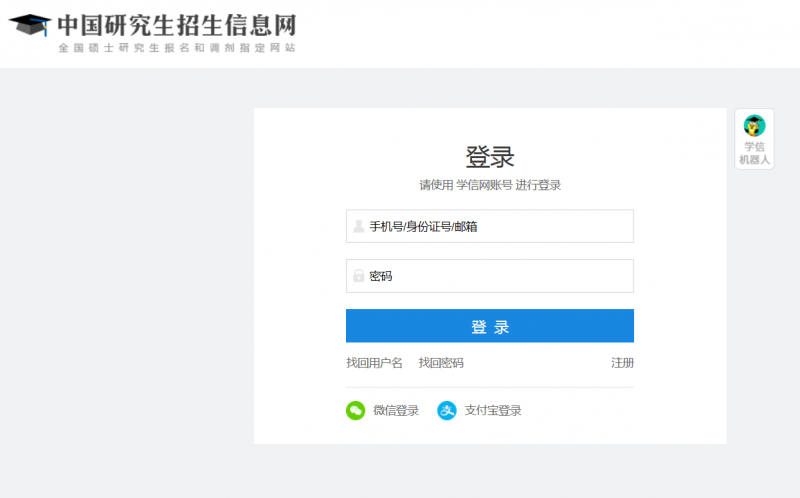
Task: Open the 找回密码 link
Action: [441, 363]
